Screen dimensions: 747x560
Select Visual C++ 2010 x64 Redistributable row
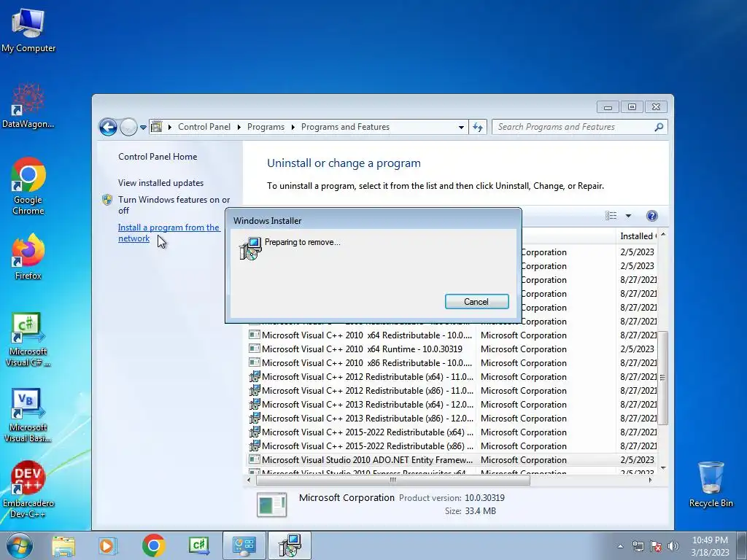click(452, 335)
